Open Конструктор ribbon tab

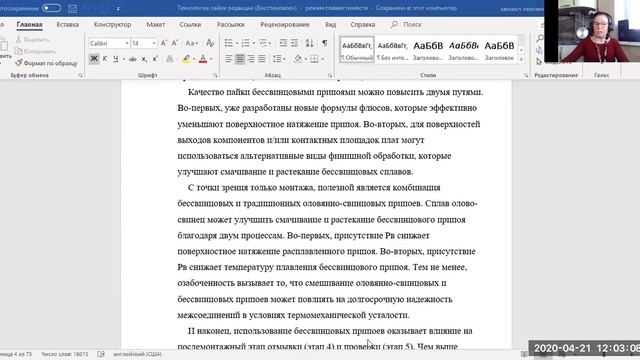[113, 24]
